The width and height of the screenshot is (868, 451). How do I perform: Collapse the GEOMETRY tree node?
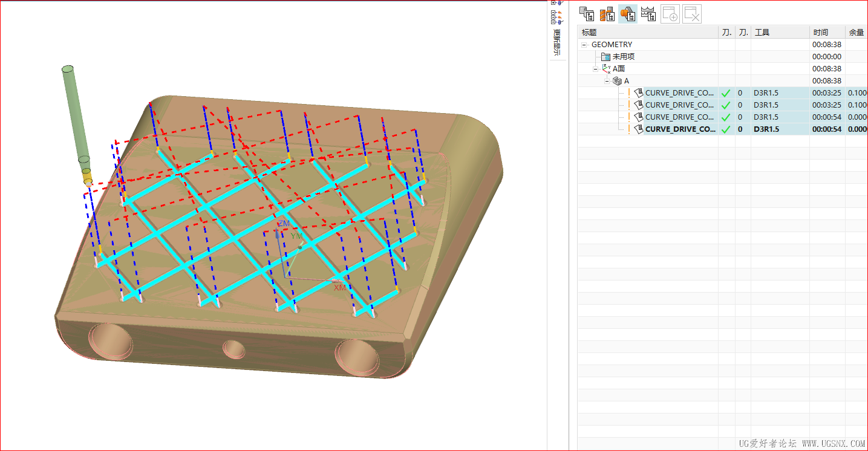pyautogui.click(x=584, y=44)
